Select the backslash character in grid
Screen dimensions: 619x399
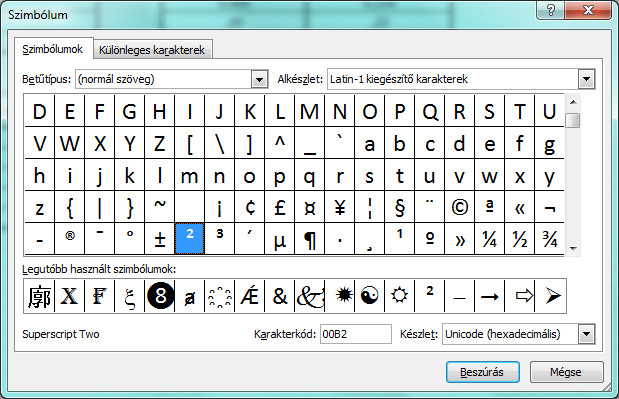click(x=219, y=144)
